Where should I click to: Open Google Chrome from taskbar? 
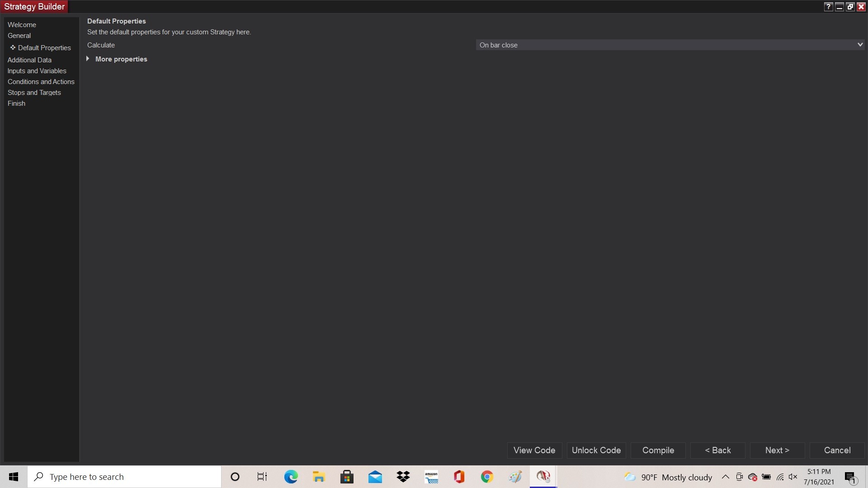point(487,477)
